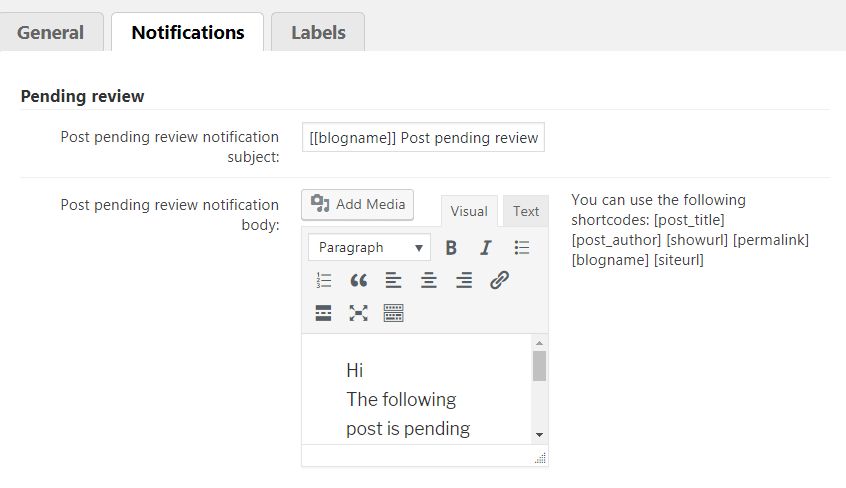The height and width of the screenshot is (488, 846).
Task: Apply blockquote formatting
Action: coord(358,281)
